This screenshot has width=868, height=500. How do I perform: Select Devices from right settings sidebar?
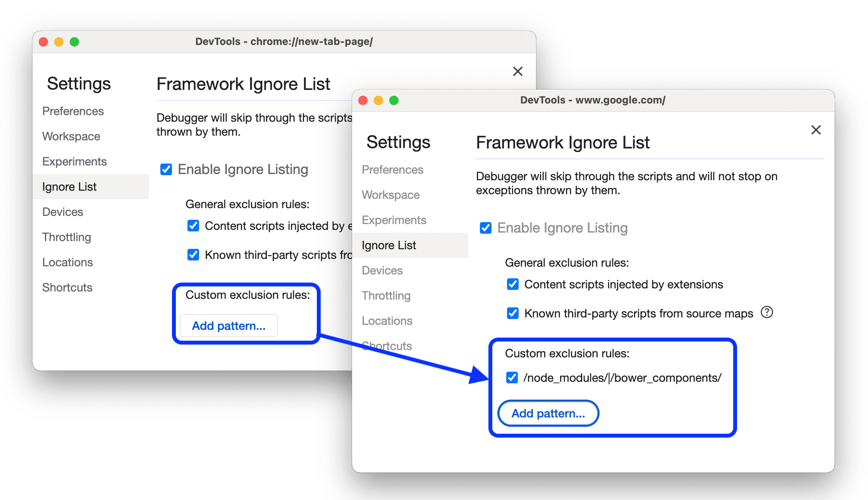(382, 270)
